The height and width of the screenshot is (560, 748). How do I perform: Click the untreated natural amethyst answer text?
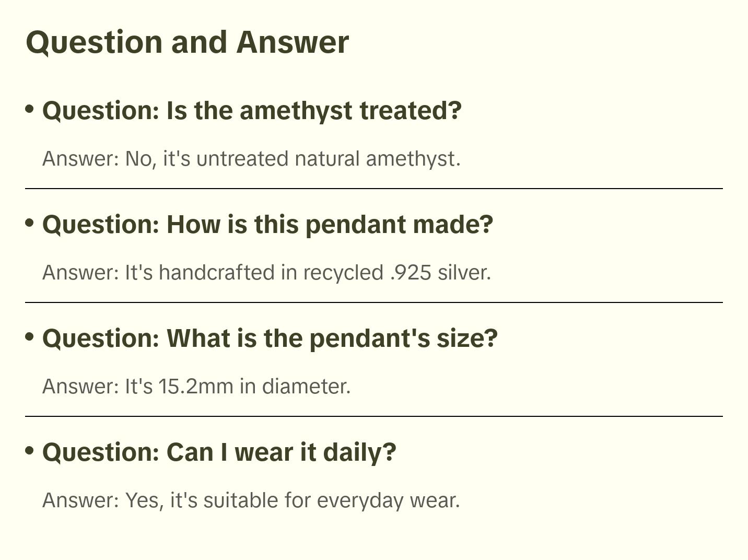click(251, 159)
